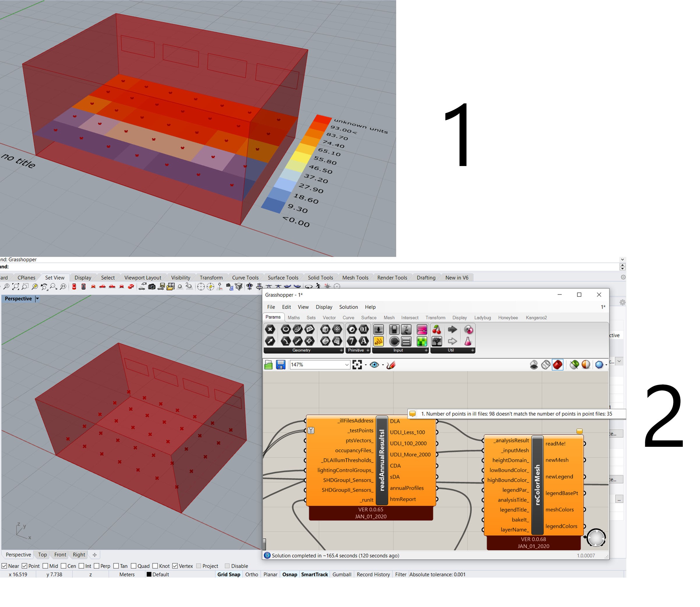The image size is (700, 607).
Task: Expand the Input panel in the Params tab
Action: tap(426, 351)
